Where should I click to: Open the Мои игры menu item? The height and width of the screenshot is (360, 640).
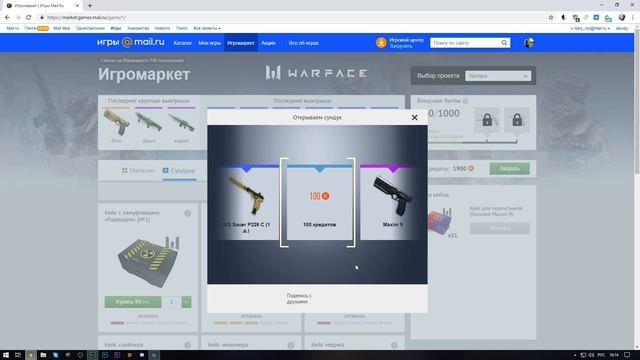[x=209, y=43]
